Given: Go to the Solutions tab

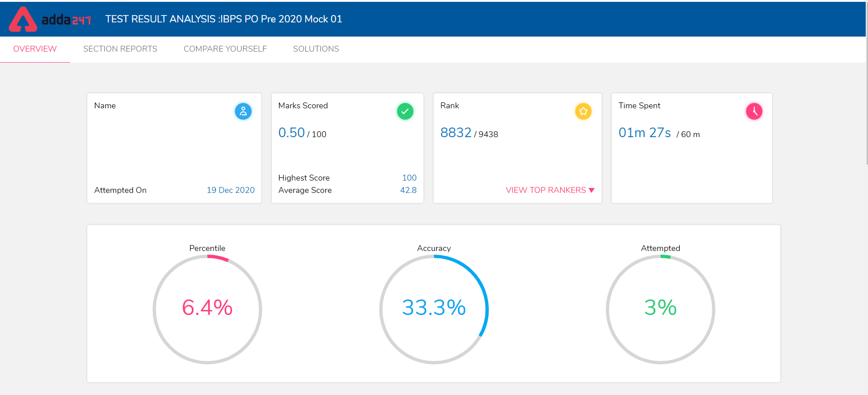Looking at the screenshot, I should tap(316, 49).
